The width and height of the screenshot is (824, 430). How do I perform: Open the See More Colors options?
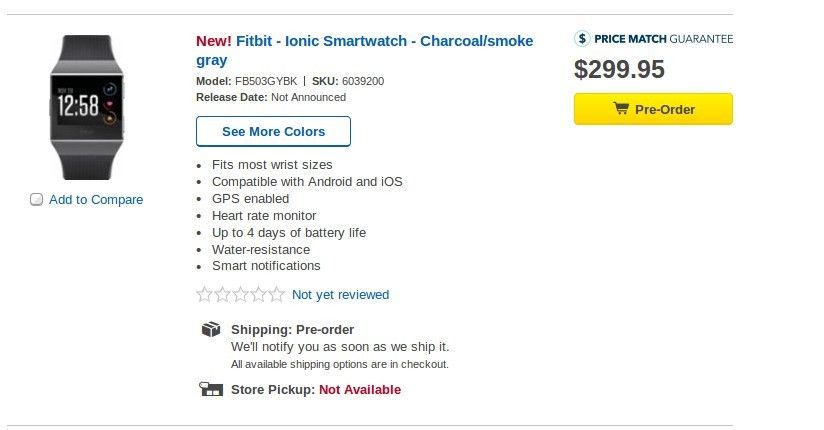pyautogui.click(x=273, y=131)
